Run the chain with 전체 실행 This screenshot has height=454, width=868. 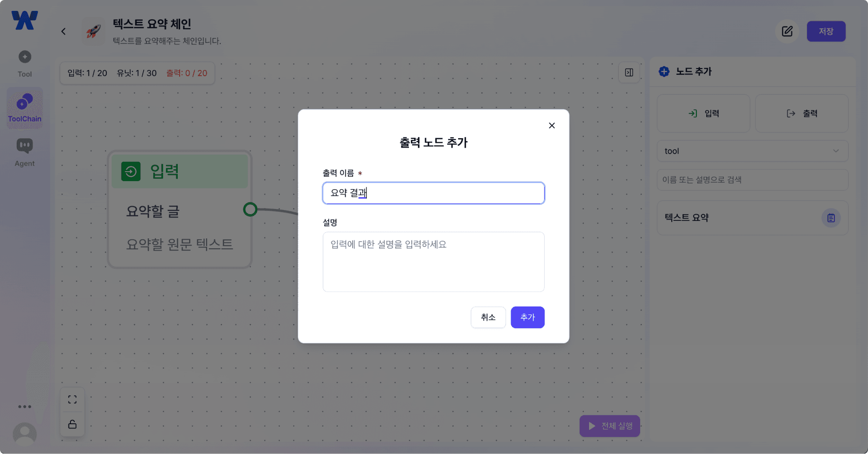[609, 426]
